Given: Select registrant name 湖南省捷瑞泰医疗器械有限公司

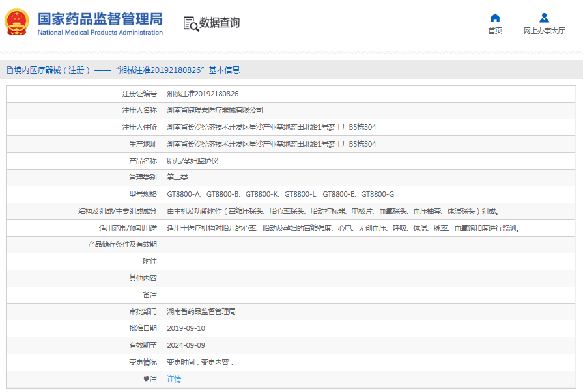Looking at the screenshot, I should [x=215, y=110].
